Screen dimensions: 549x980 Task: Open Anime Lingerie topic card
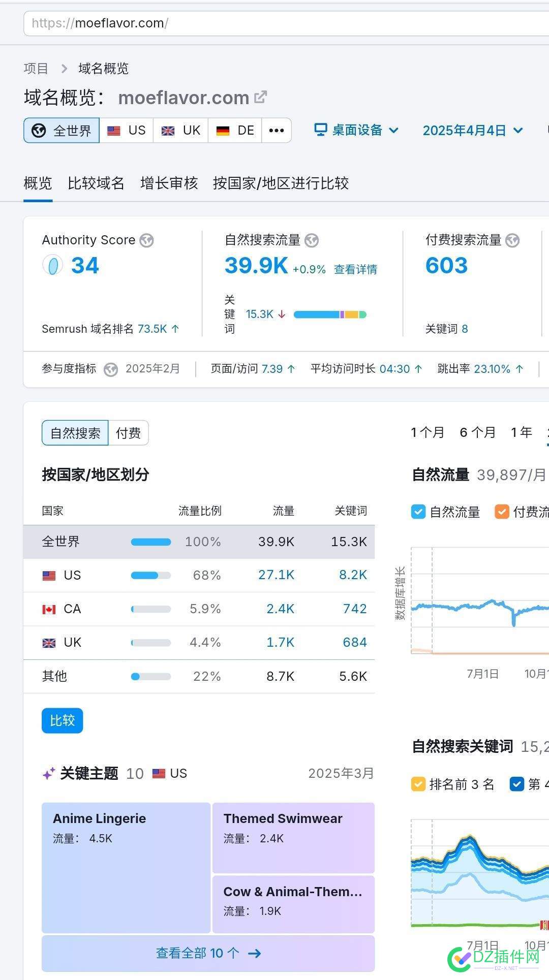[x=126, y=868]
